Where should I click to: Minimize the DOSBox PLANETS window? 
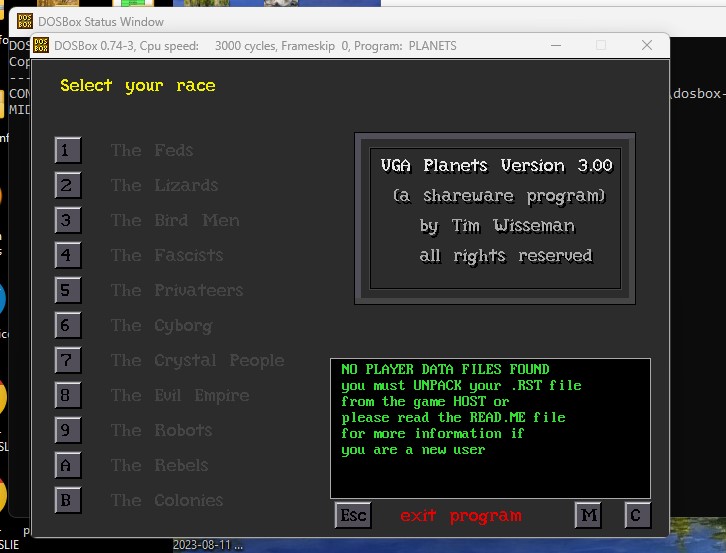tap(556, 45)
